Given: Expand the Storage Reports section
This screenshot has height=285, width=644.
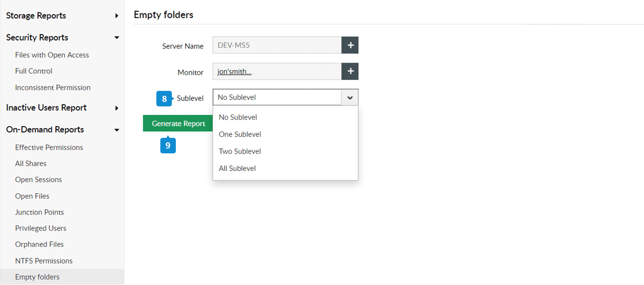Looking at the screenshot, I should (x=116, y=16).
